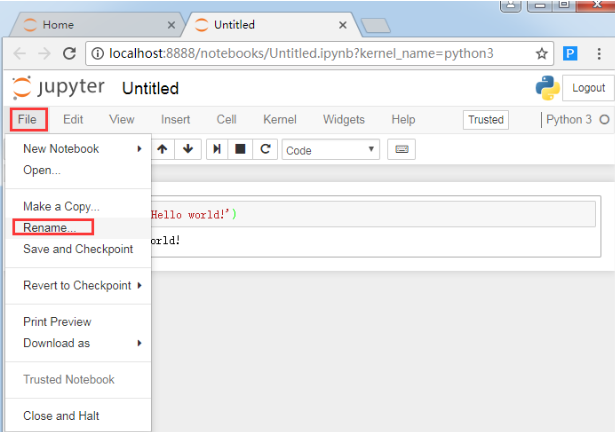
Task: Click the cell output text
Action: [166, 240]
